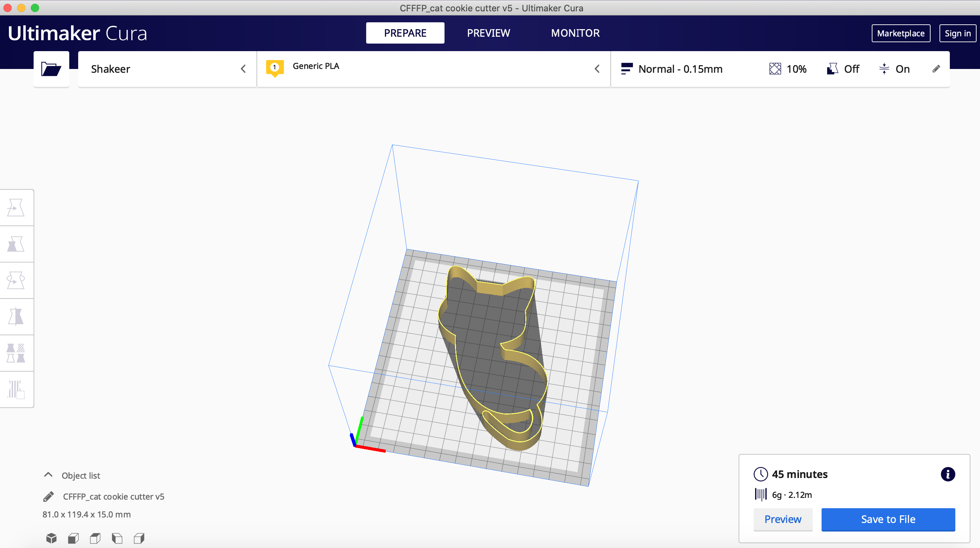Viewport: 980px width, 548px height.
Task: Open file with the folder icon
Action: [x=51, y=69]
